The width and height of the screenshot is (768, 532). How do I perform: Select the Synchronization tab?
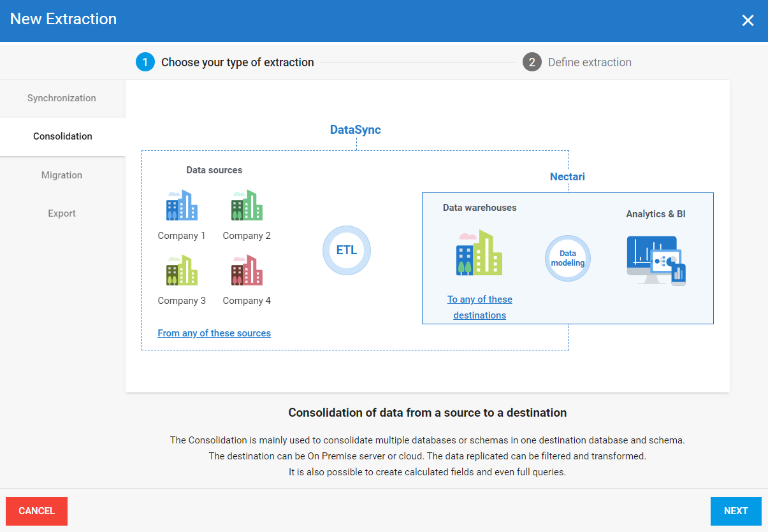[62, 98]
